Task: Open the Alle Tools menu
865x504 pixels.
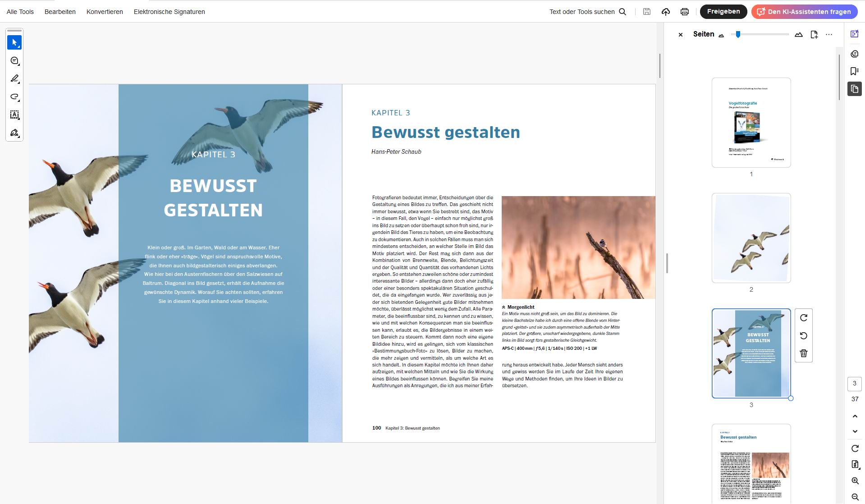Action: (x=20, y=12)
